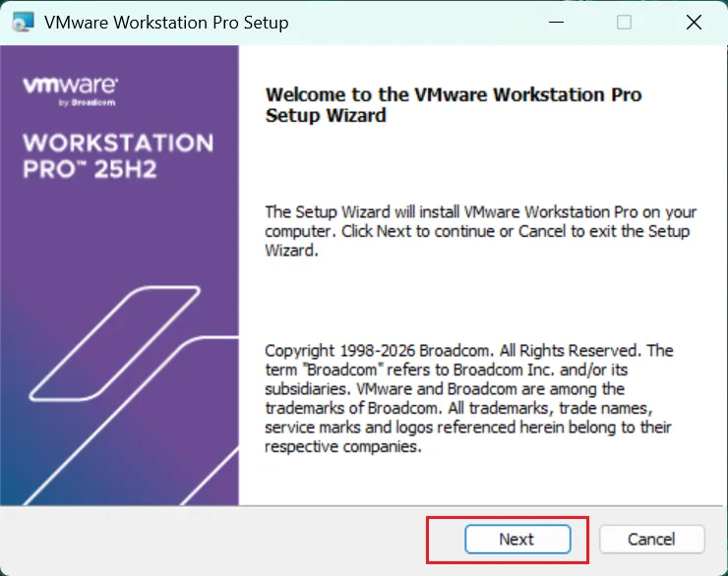Minimize the VMware Workstation Pro Setup window

click(556, 22)
